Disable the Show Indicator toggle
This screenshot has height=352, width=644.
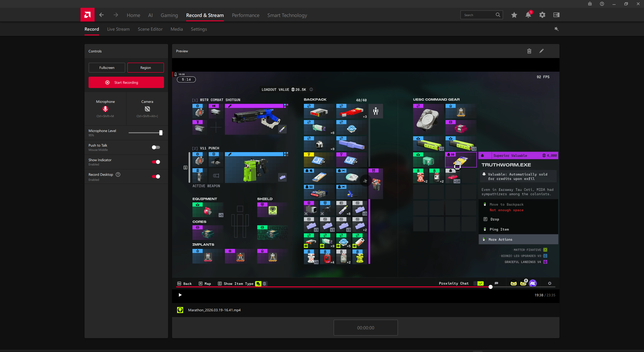[156, 162]
